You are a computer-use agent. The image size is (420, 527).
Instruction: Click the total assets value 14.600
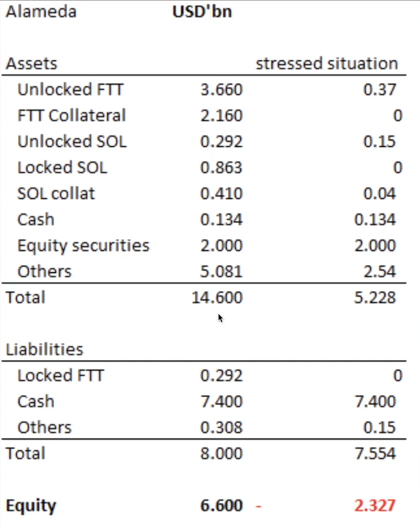click(x=218, y=298)
